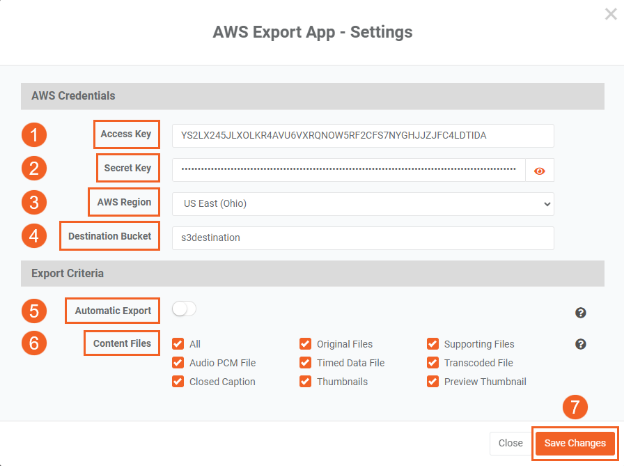Viewport: 624px width, 466px height.
Task: Toggle the Timed Data File checkbox
Action: [x=305, y=363]
